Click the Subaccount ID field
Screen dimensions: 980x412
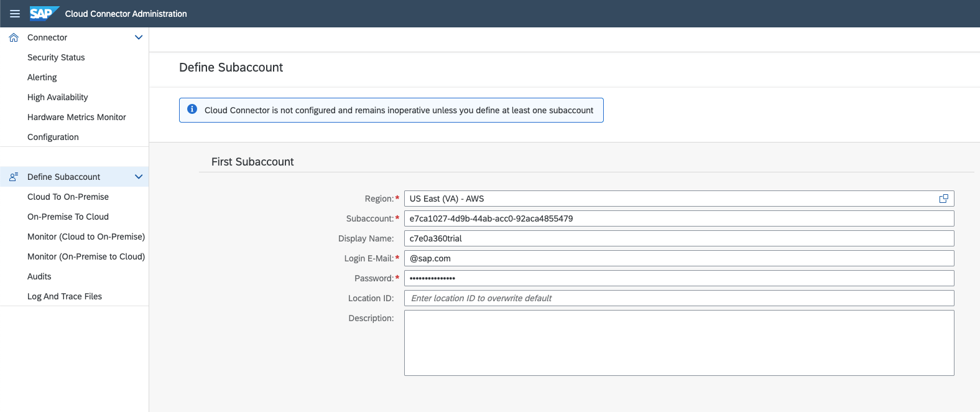point(679,218)
